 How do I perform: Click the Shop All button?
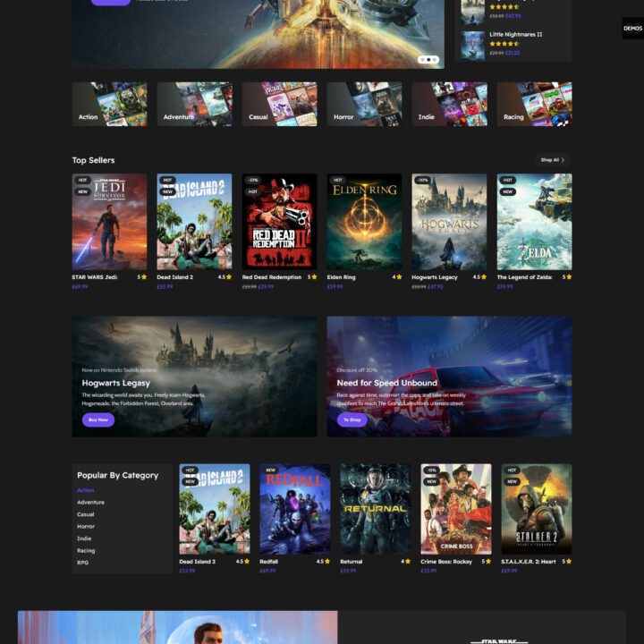click(553, 160)
